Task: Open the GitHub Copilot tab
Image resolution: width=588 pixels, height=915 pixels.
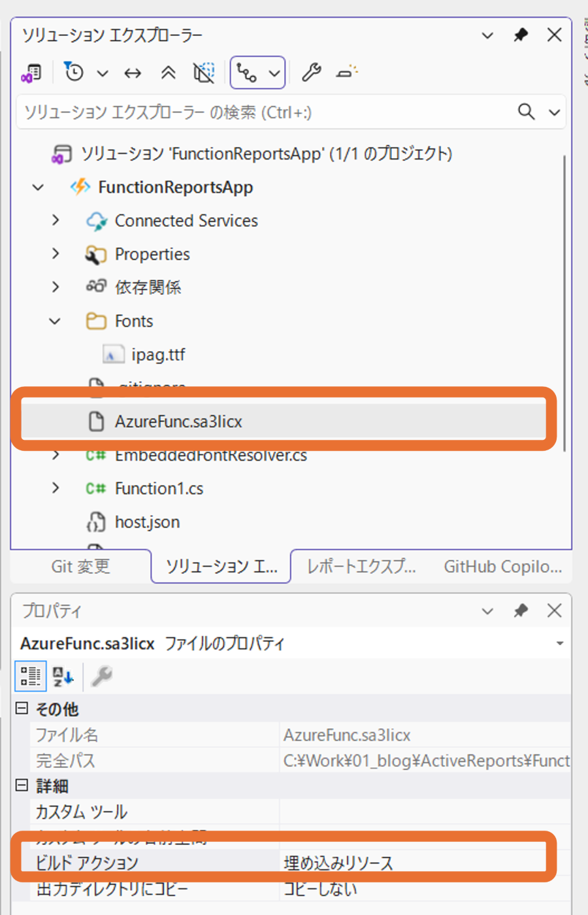Action: tap(502, 567)
